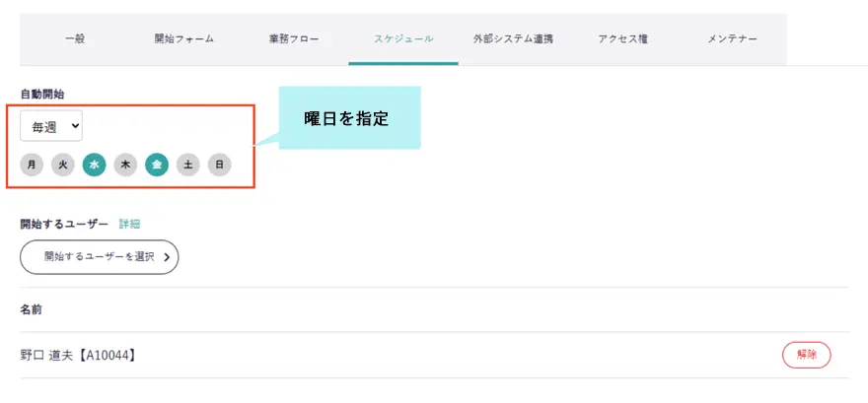
Task: Switch to the アクセス権 tab
Action: tap(622, 39)
